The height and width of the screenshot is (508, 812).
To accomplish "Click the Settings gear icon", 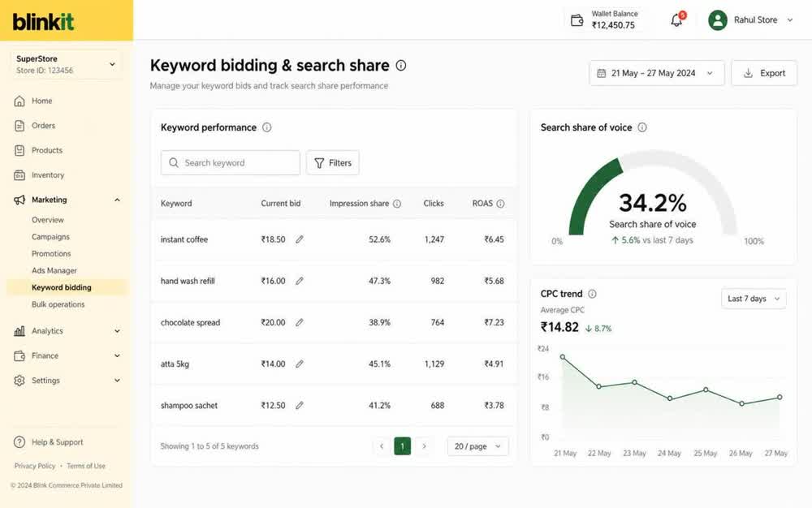I will (19, 381).
